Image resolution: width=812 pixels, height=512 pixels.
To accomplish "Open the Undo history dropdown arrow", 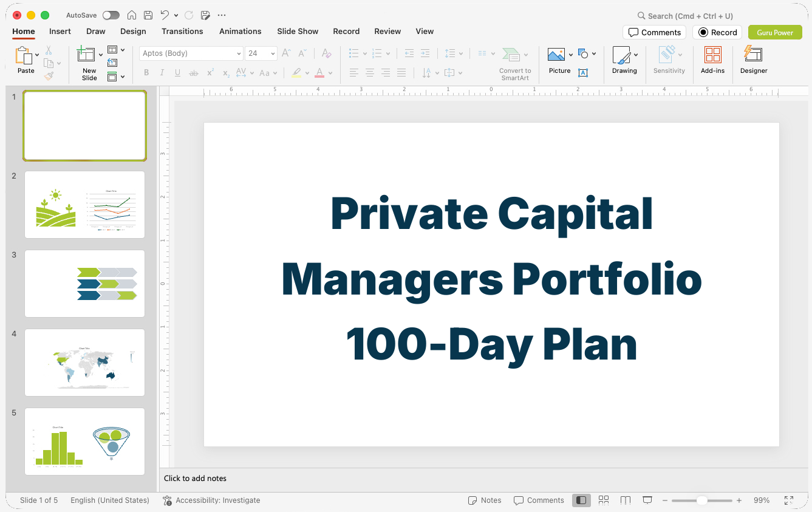I will pos(176,15).
